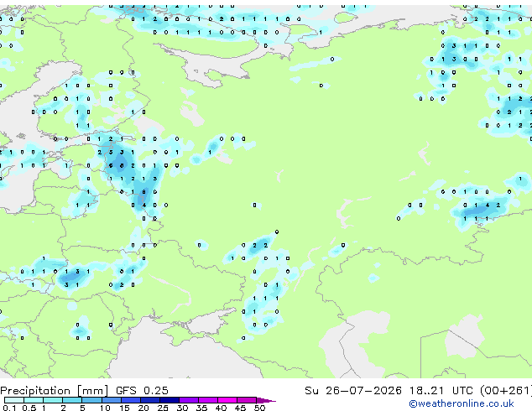Click the "18..21 UTC" time range text
The image size is (532, 411).
point(441,391)
